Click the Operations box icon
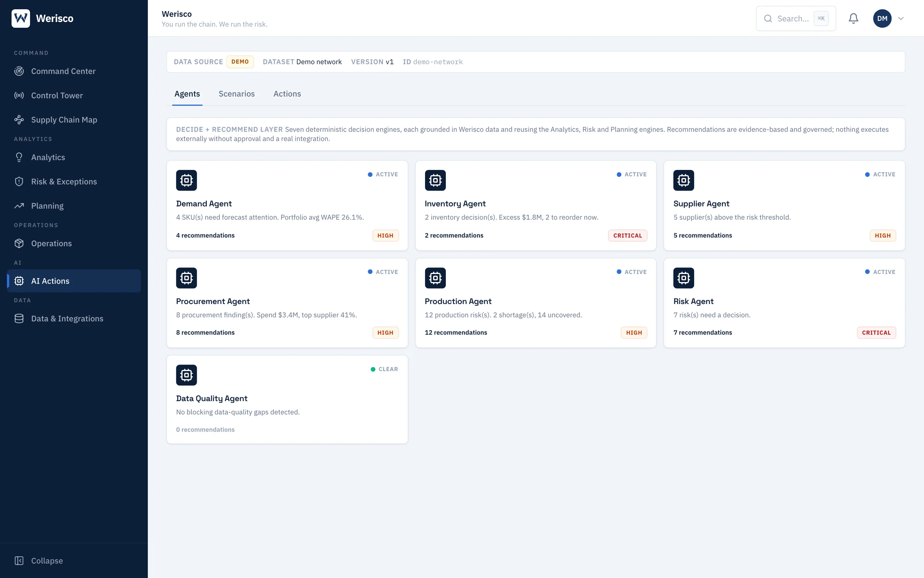Viewport: 924px width, 578px height. point(19,244)
